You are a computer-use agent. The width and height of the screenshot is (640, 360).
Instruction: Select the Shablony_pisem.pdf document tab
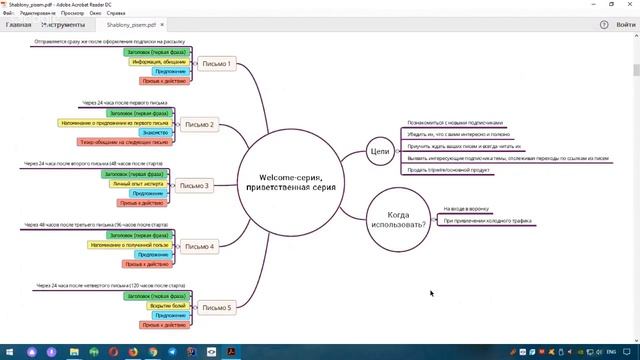(131, 25)
